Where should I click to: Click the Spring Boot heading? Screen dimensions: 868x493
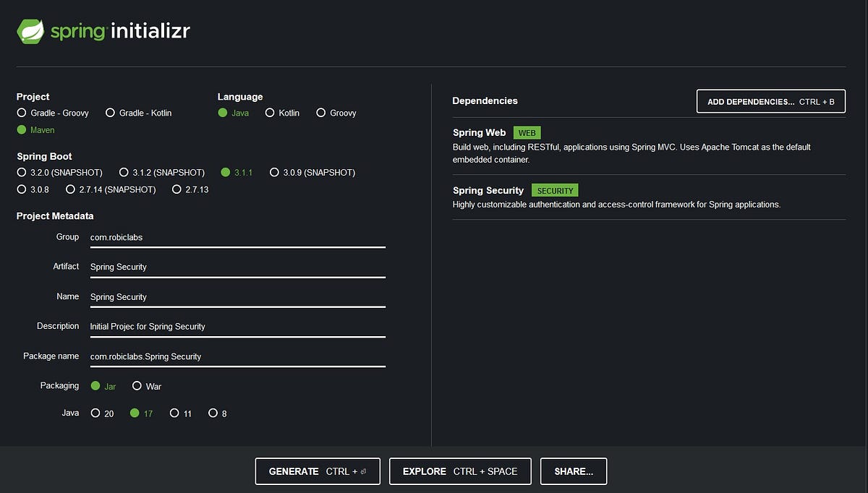pyautogui.click(x=44, y=157)
